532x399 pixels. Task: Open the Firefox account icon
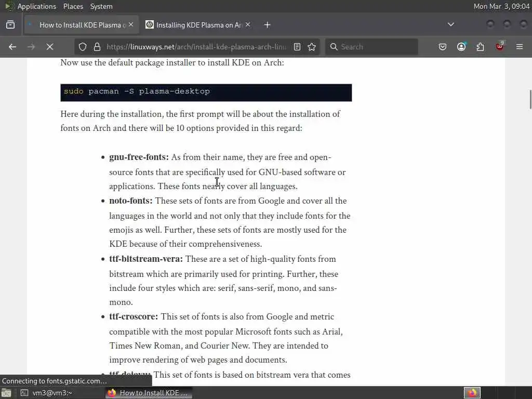coord(461,47)
